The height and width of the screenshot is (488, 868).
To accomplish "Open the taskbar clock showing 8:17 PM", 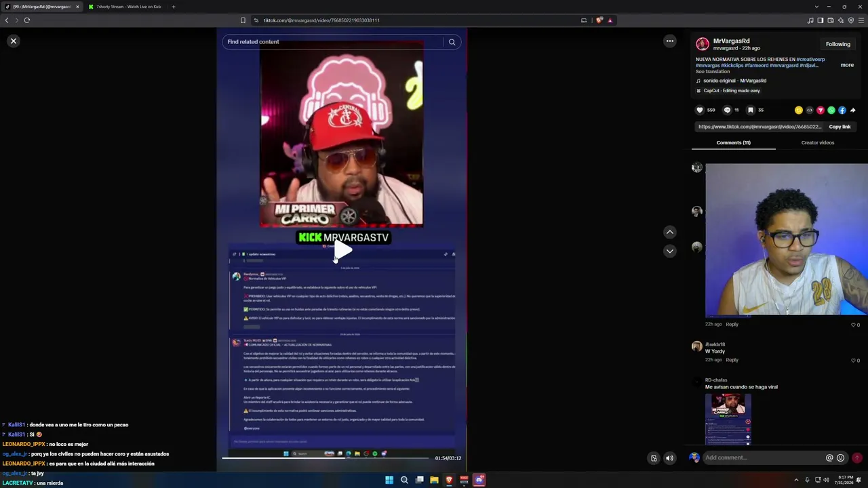I will (844, 481).
